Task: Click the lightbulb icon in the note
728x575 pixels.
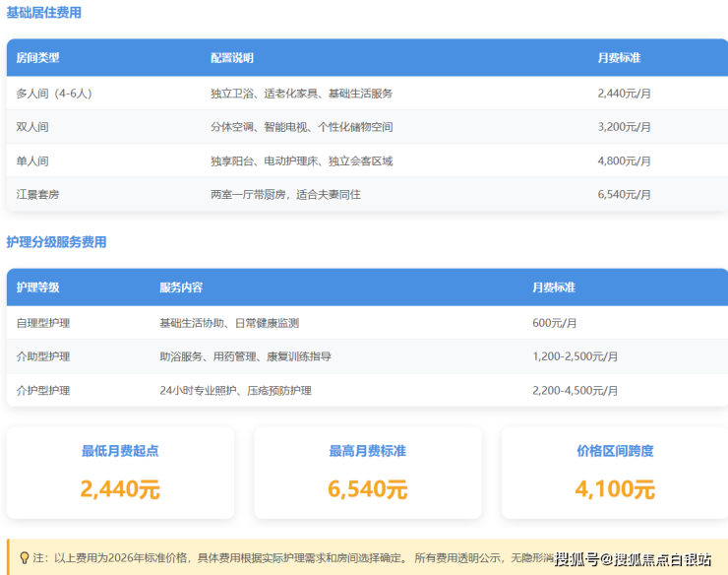Action: 24,557
